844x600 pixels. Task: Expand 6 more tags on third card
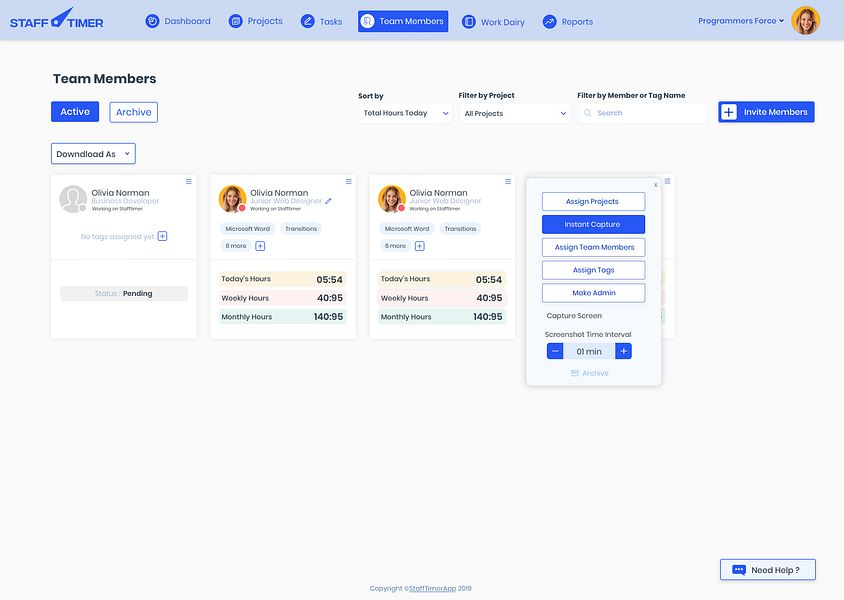tap(395, 246)
